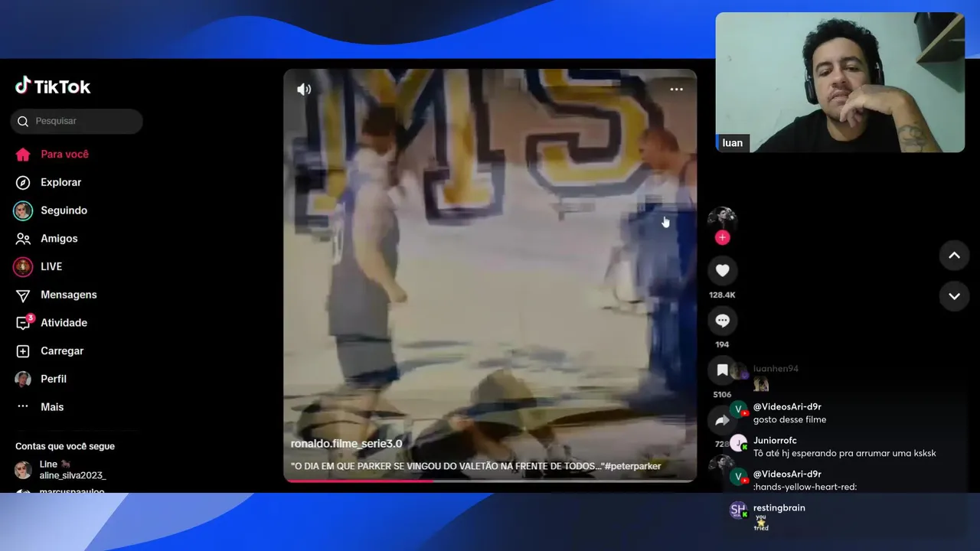Click the #peterparker hashtag
Screen dimensions: 980x551
(x=632, y=466)
